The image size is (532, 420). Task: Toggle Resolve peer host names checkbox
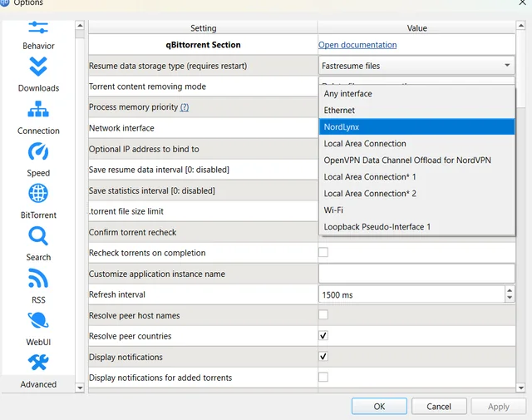coord(323,315)
